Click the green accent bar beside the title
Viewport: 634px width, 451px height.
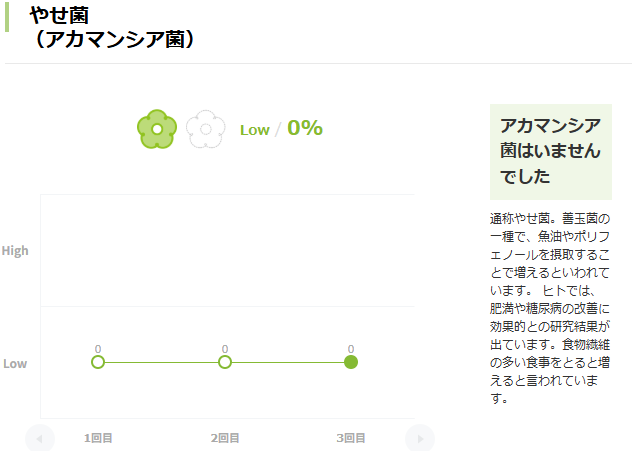(8, 17)
